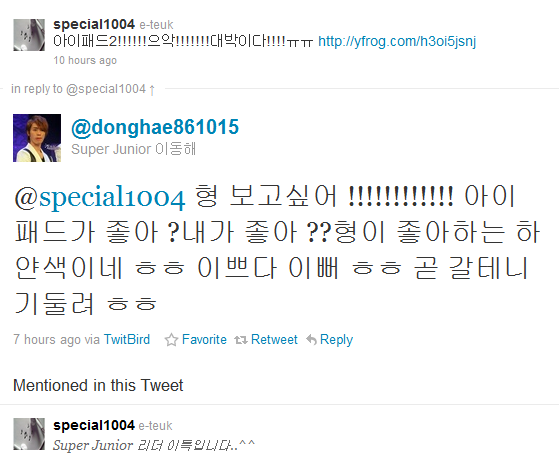
Task: Open the special1004 username in the top tweet
Action: point(94,24)
